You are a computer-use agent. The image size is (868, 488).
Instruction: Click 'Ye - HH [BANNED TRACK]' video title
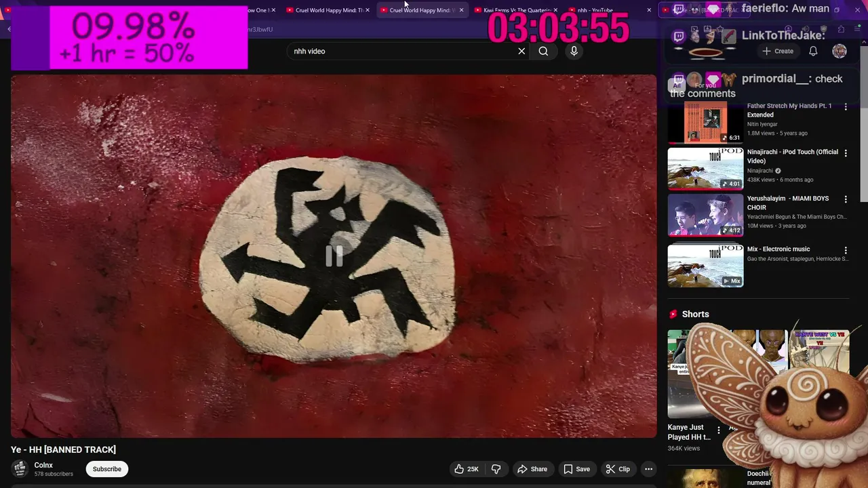coord(63,449)
